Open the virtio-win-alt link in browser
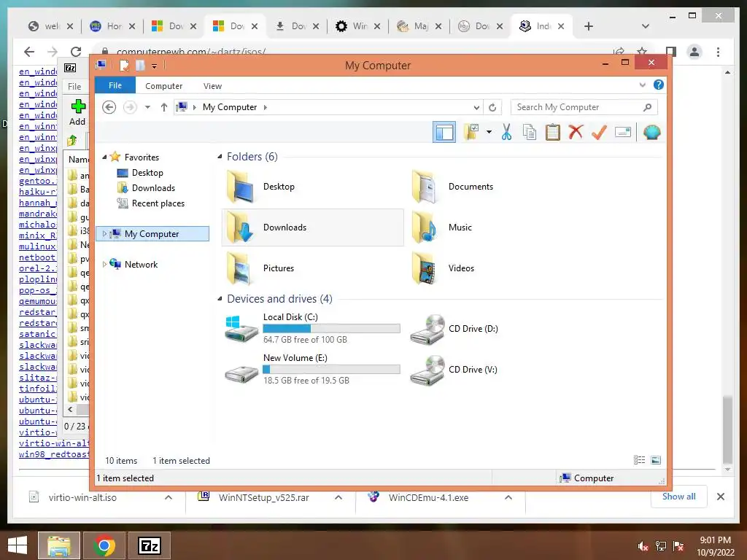The image size is (747, 560). [54, 443]
